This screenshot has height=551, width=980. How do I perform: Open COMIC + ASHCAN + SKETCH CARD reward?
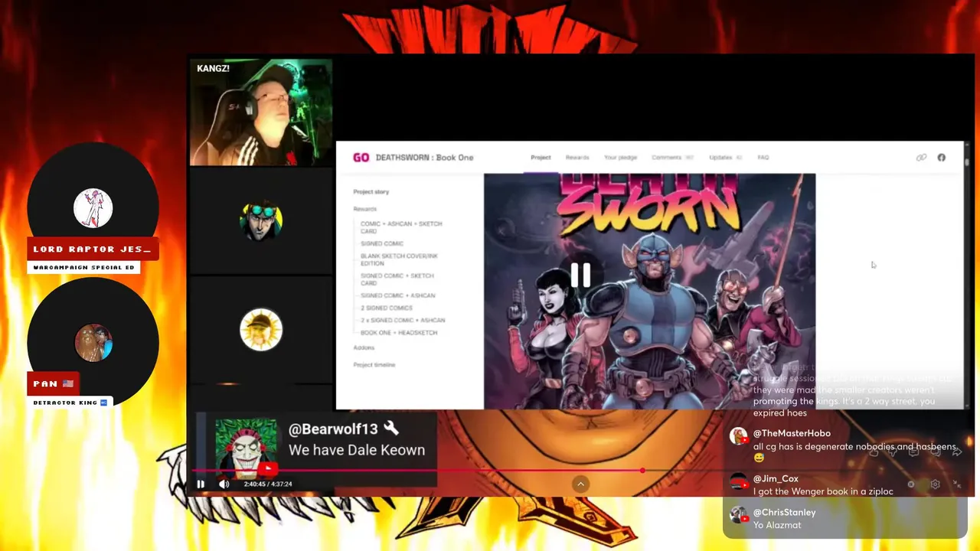point(401,227)
